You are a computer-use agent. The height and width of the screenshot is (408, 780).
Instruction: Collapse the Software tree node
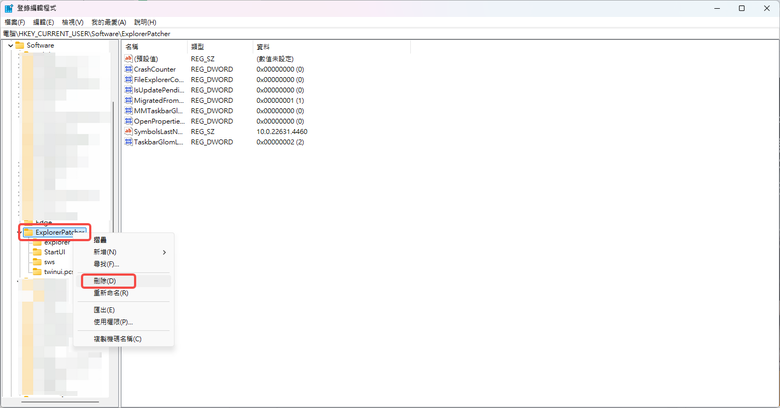click(x=10, y=45)
